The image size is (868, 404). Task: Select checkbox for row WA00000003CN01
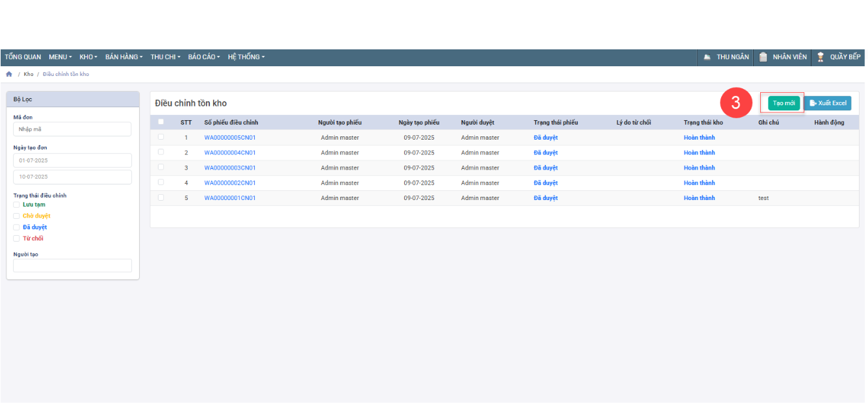(x=161, y=168)
